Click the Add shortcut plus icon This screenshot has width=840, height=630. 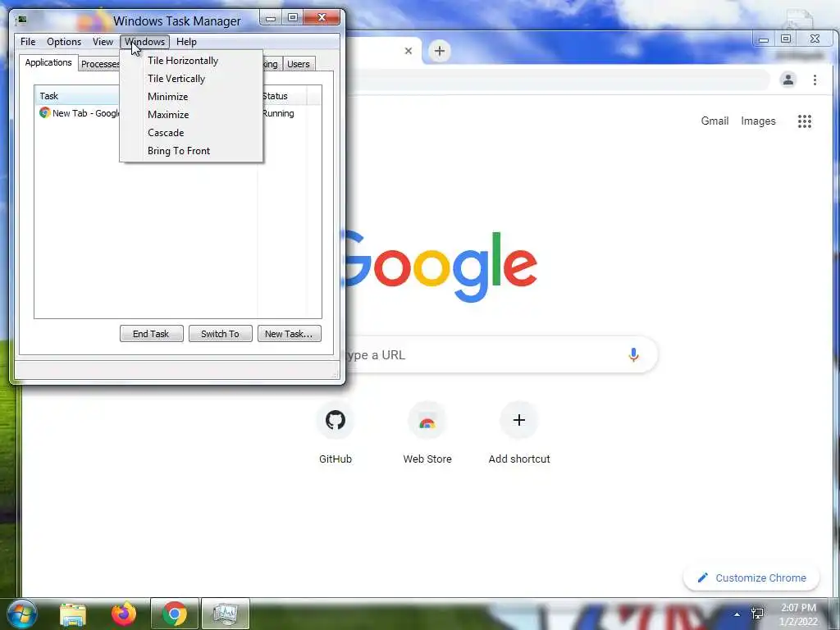(518, 420)
